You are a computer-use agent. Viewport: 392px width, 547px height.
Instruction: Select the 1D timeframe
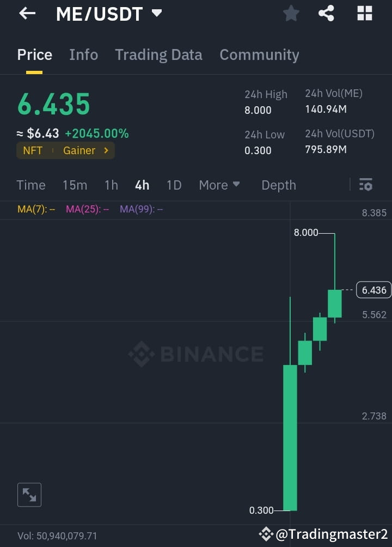click(x=174, y=185)
